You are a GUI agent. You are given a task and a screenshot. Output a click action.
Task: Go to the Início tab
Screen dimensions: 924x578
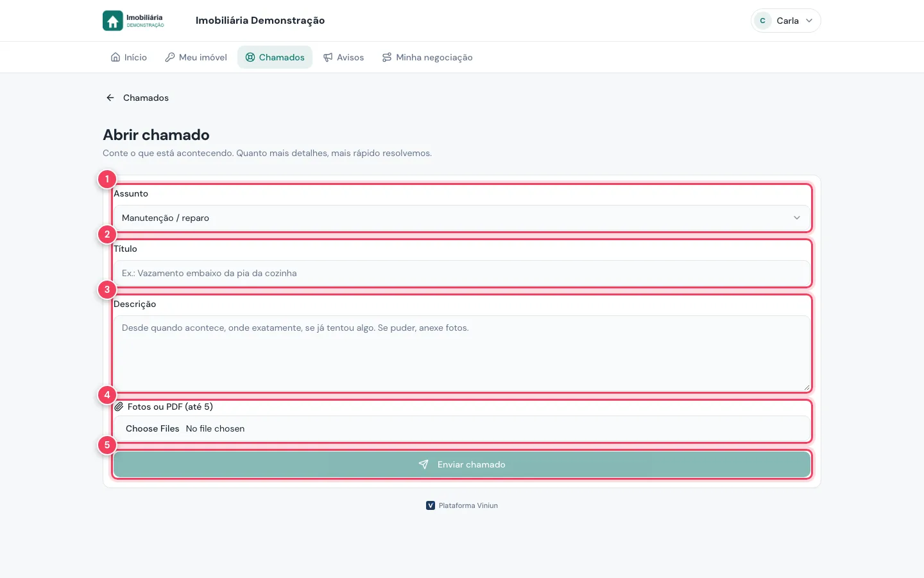129,57
